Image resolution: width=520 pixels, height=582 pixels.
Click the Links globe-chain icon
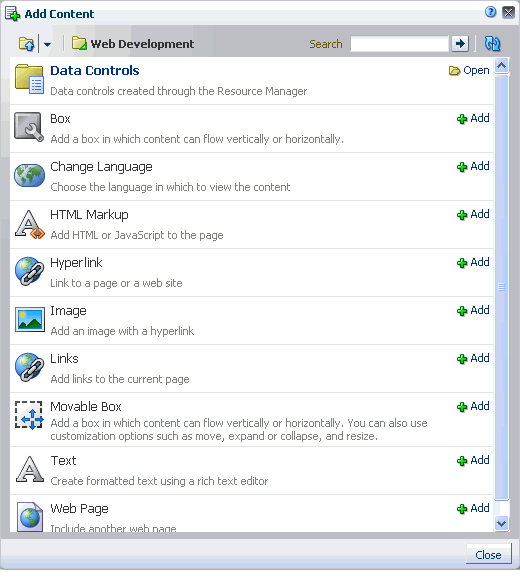click(x=29, y=367)
